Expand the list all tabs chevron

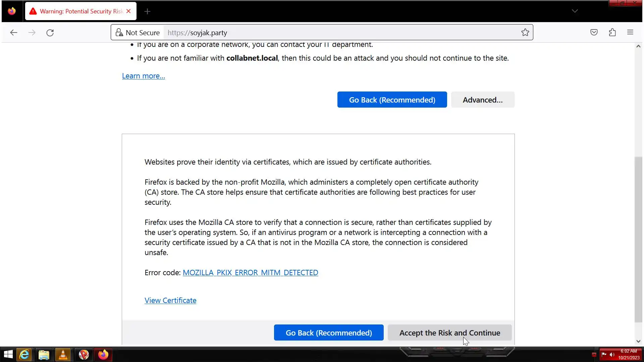click(x=575, y=11)
